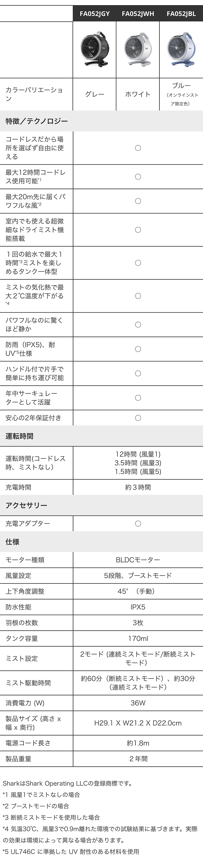The width and height of the screenshot is (203, 868).
Task: Click the circle mark for コードレスだから場所を選ばず row
Action: pyautogui.click(x=138, y=148)
